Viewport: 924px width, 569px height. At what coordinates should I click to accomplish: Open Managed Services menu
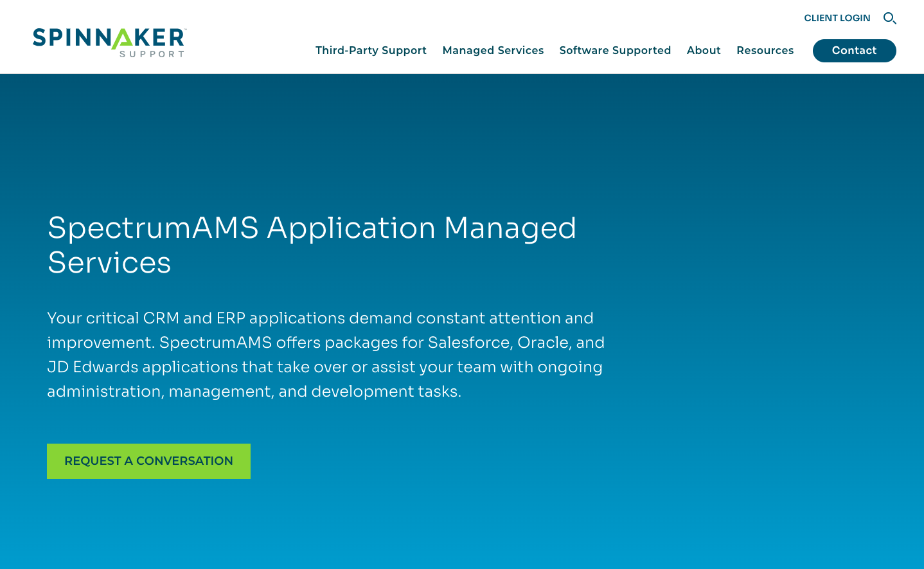[493, 50]
